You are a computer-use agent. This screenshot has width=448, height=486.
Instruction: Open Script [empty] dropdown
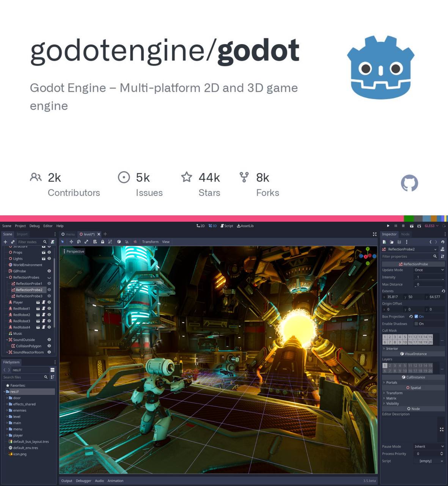tap(429, 461)
